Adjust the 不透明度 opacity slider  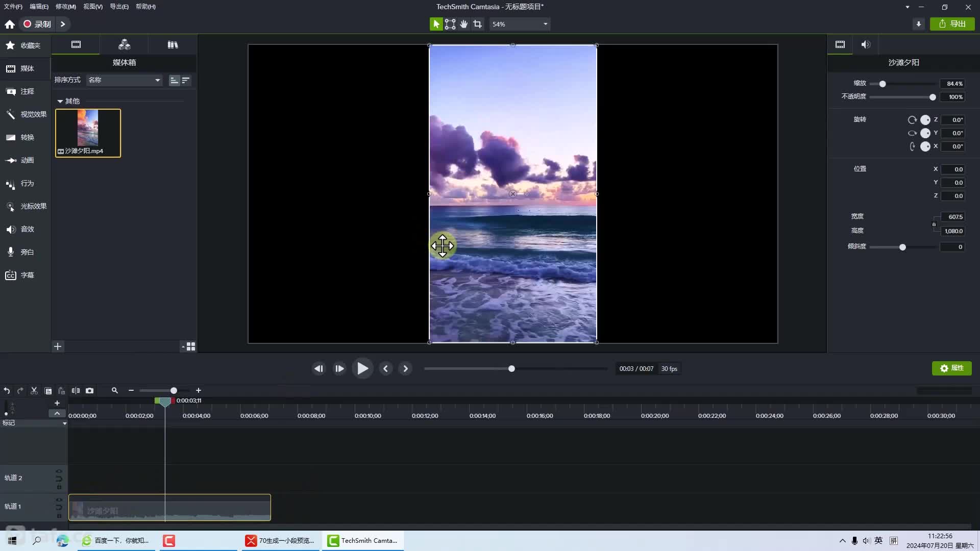[x=933, y=97]
